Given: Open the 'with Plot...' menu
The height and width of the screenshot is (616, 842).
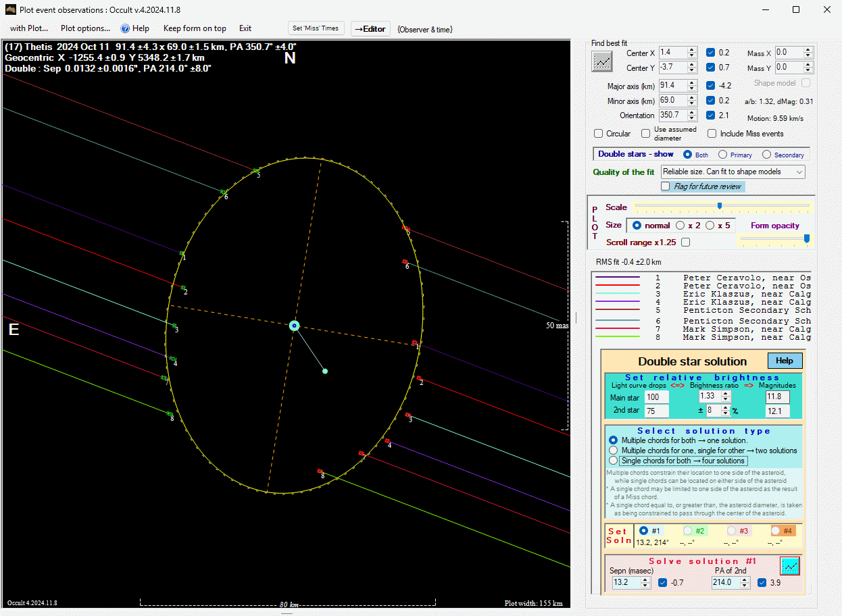Looking at the screenshot, I should point(29,28).
